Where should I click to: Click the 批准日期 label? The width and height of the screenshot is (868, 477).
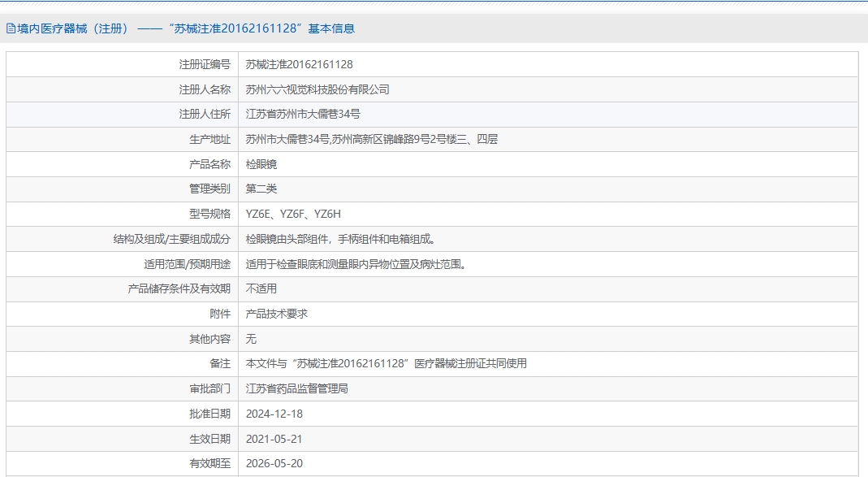click(x=209, y=414)
